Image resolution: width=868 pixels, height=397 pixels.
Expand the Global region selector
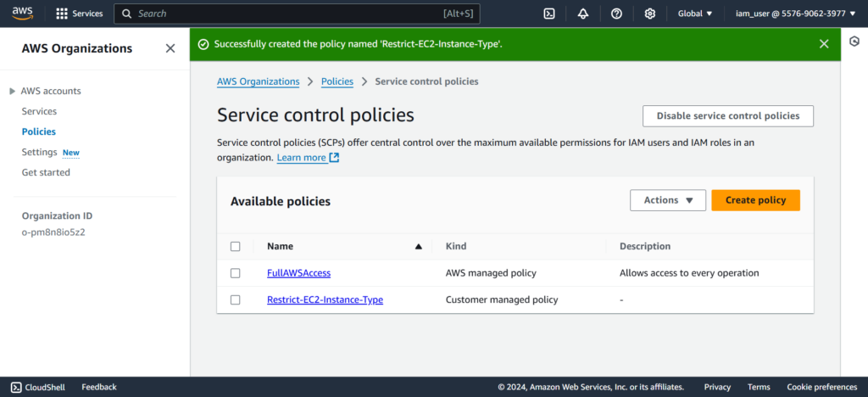(x=695, y=14)
